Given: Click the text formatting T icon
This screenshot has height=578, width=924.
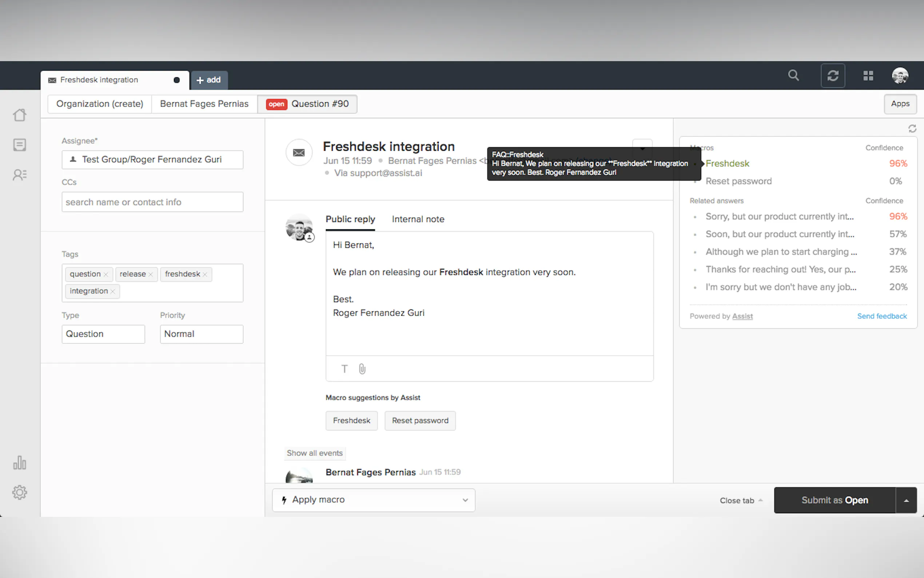Looking at the screenshot, I should click(344, 369).
